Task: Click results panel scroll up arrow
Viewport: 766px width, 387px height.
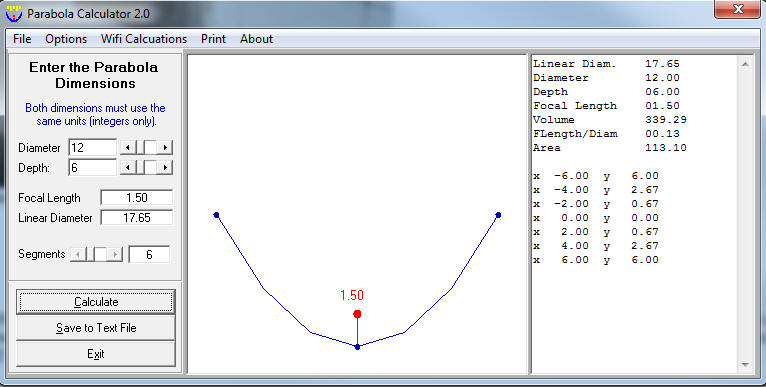Action: 745,64
